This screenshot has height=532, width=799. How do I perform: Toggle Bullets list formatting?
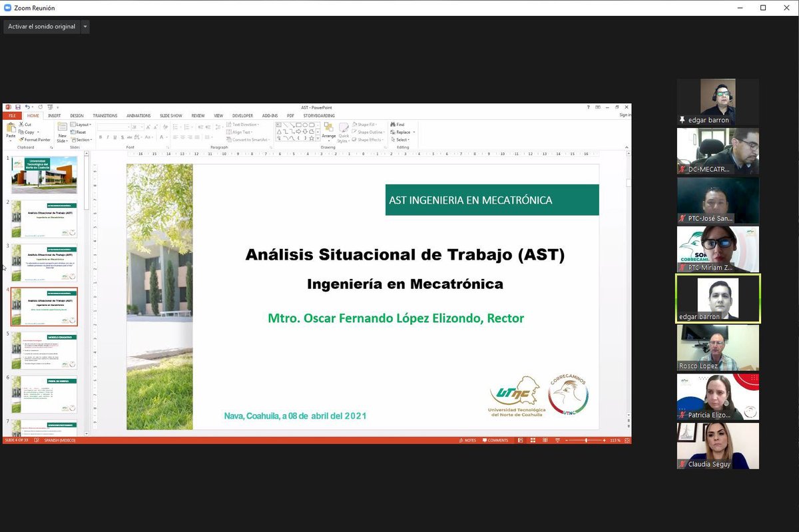point(175,127)
